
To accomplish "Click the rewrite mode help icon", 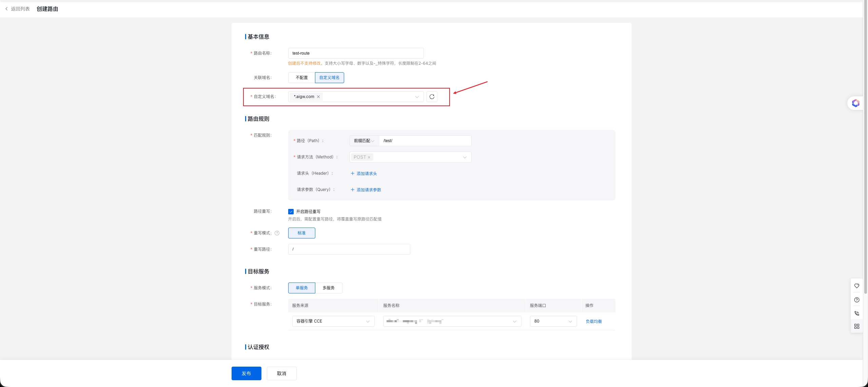I will coord(277,233).
